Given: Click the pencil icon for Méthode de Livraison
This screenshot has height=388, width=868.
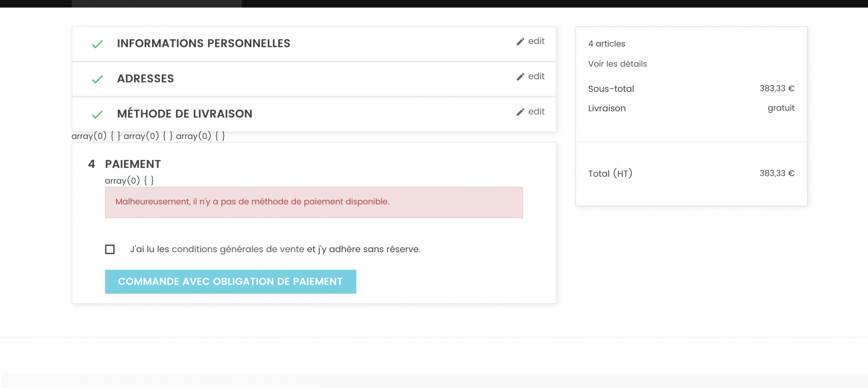Looking at the screenshot, I should pyautogui.click(x=520, y=112).
